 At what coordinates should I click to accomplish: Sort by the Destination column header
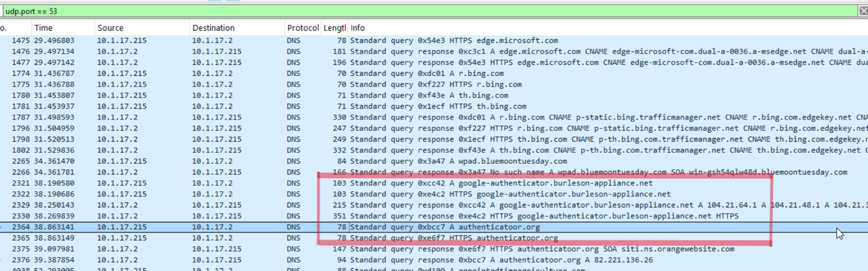(x=236, y=28)
